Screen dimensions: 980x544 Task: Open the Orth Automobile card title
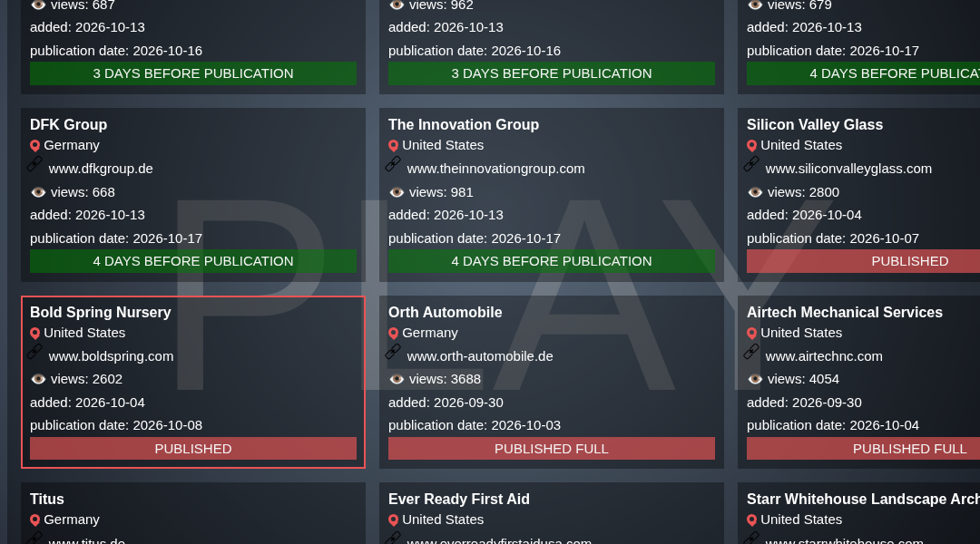tap(445, 312)
